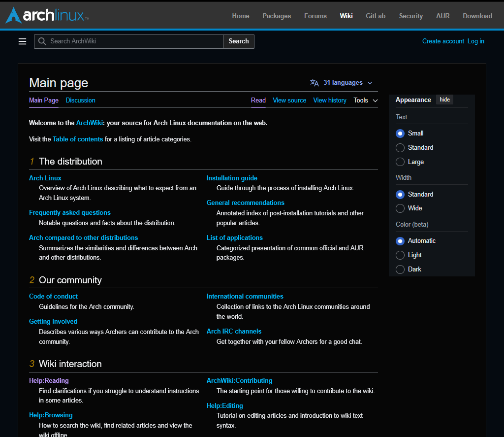
Task: Click the Create account link
Action: pyautogui.click(x=443, y=41)
